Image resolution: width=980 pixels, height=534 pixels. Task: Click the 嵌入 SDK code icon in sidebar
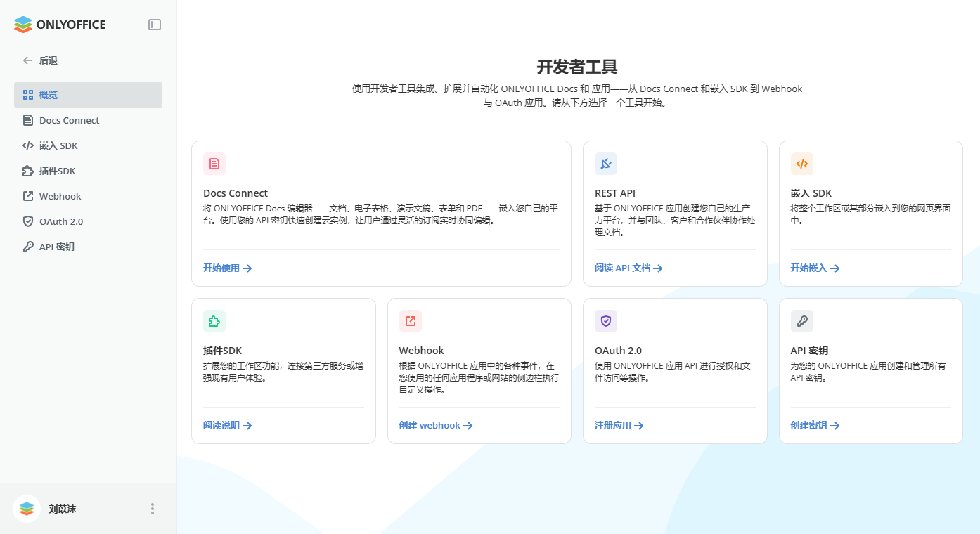point(28,145)
